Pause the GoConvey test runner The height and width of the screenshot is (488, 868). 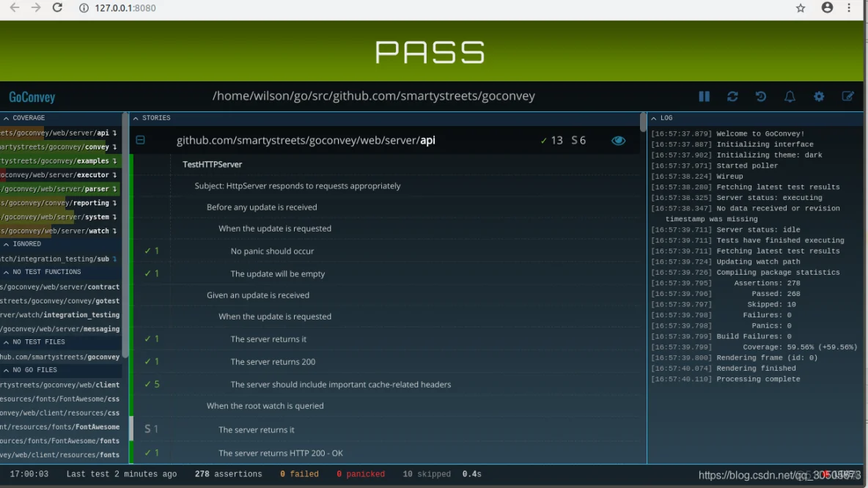click(x=704, y=96)
